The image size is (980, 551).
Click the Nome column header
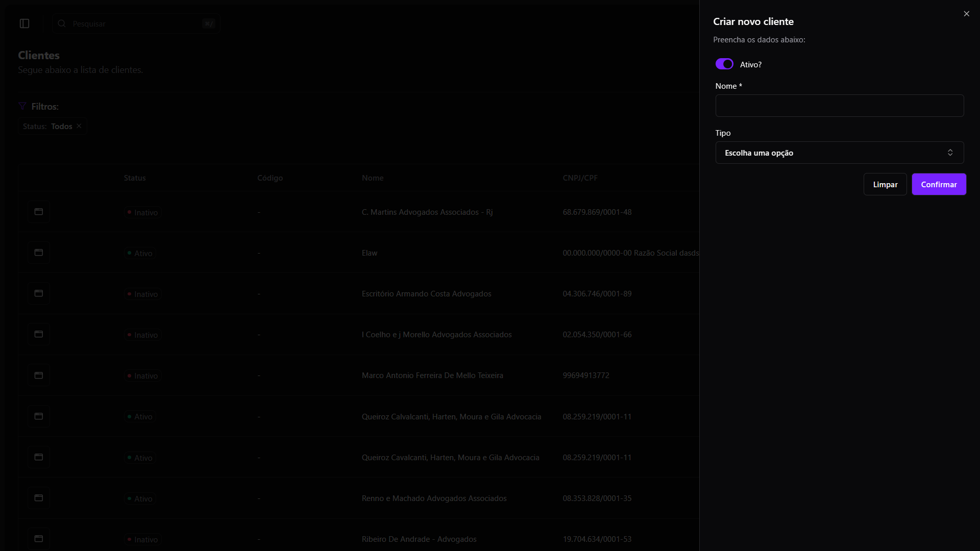[x=373, y=178]
